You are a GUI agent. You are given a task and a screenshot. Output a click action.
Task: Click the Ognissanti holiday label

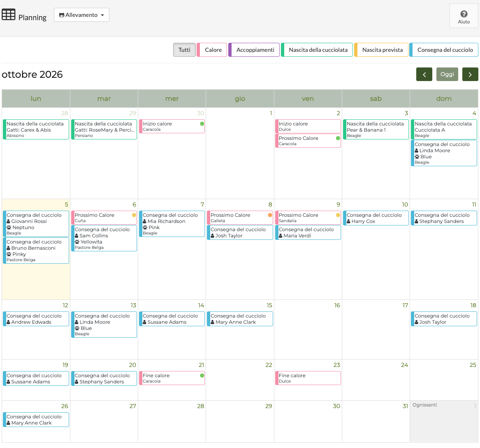(x=424, y=405)
